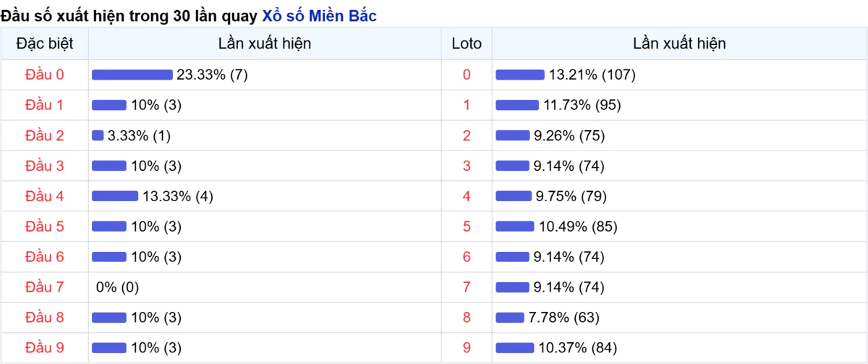
Task: Select the Đặc biệt column header
Action: (x=44, y=44)
